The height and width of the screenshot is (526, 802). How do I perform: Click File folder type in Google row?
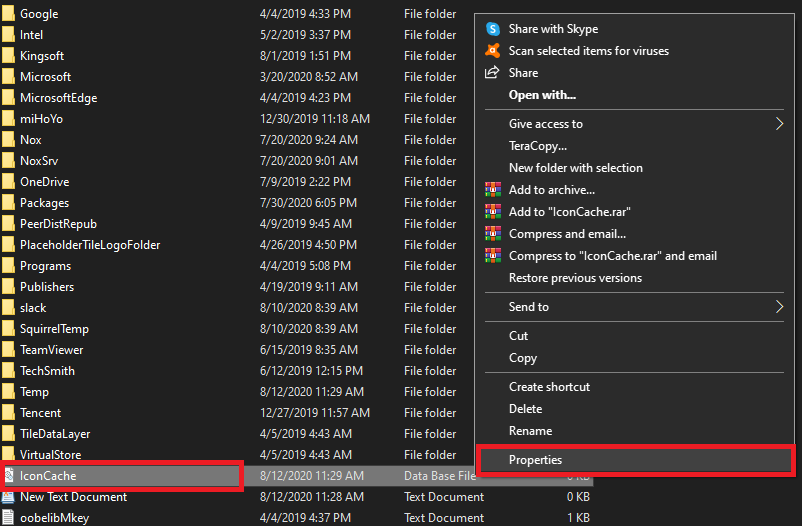pyautogui.click(x=430, y=14)
